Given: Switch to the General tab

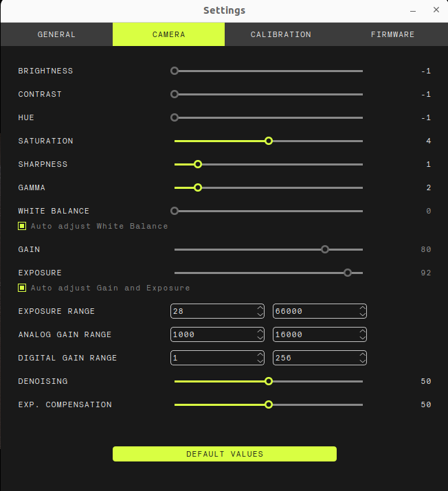Looking at the screenshot, I should point(56,34).
